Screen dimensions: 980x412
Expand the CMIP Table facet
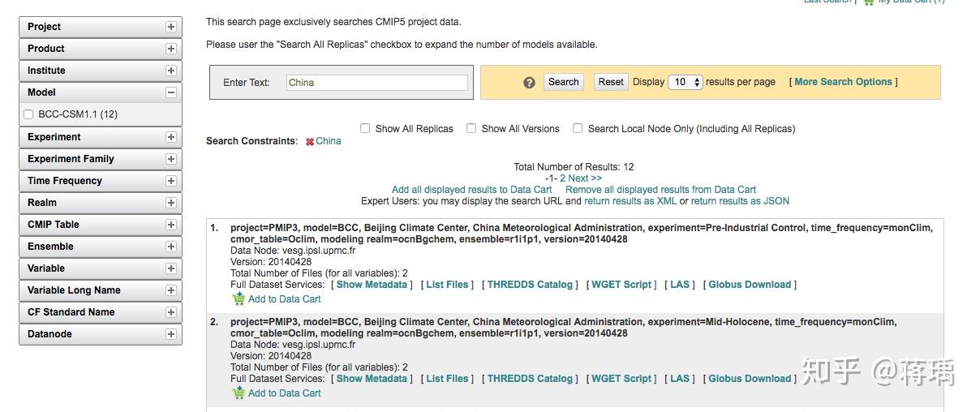click(x=171, y=225)
